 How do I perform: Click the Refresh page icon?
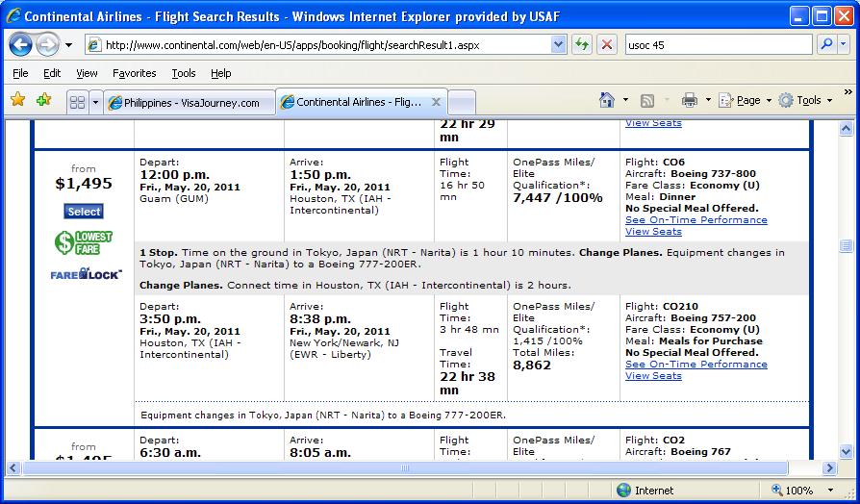click(581, 45)
